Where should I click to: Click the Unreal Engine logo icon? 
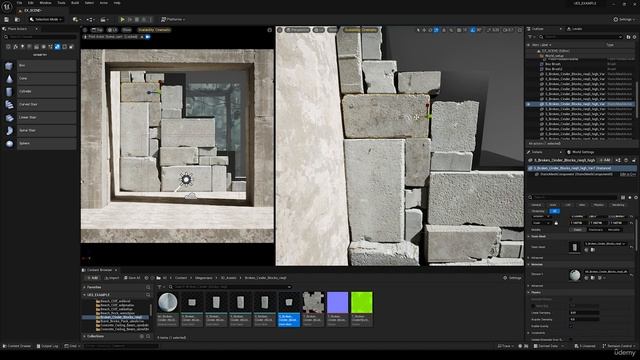tap(7, 6)
